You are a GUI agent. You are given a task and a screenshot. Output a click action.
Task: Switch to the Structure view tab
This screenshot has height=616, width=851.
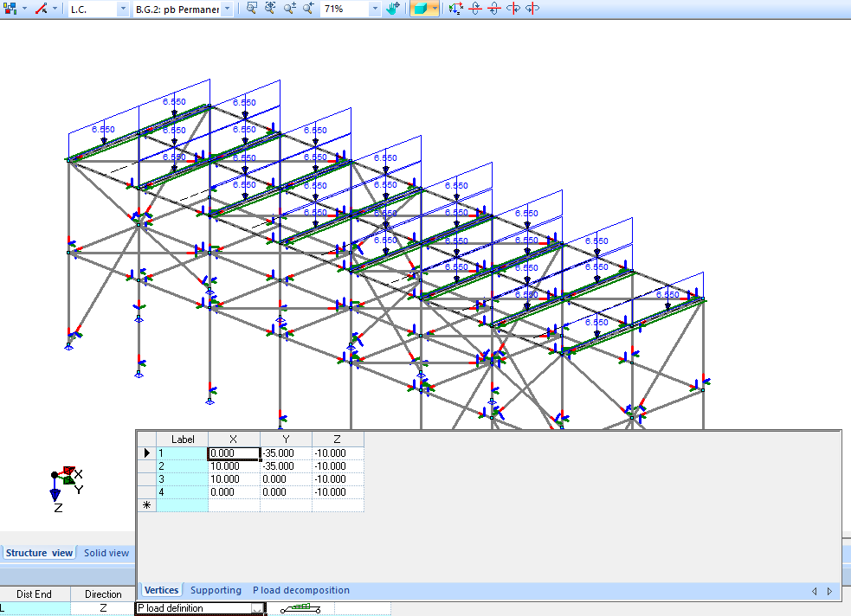[39, 553]
